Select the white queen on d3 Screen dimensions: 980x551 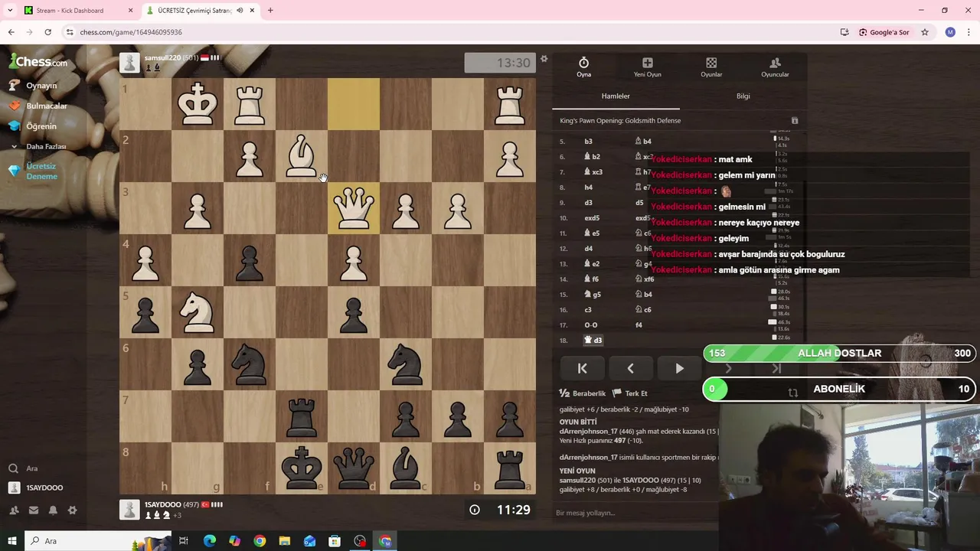[354, 208]
